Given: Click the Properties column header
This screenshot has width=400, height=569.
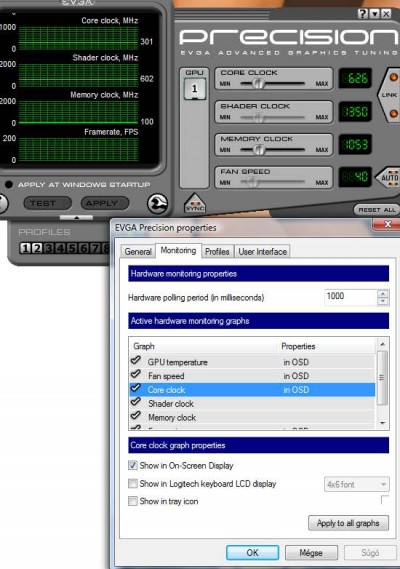Looking at the screenshot, I should tap(326, 346).
